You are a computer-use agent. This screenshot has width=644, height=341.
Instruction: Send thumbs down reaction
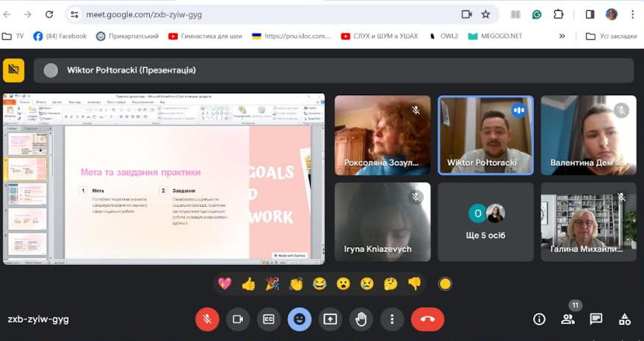[414, 284]
